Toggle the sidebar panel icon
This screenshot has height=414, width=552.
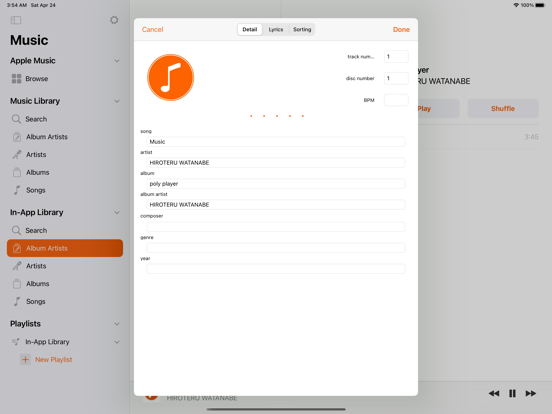(16, 20)
